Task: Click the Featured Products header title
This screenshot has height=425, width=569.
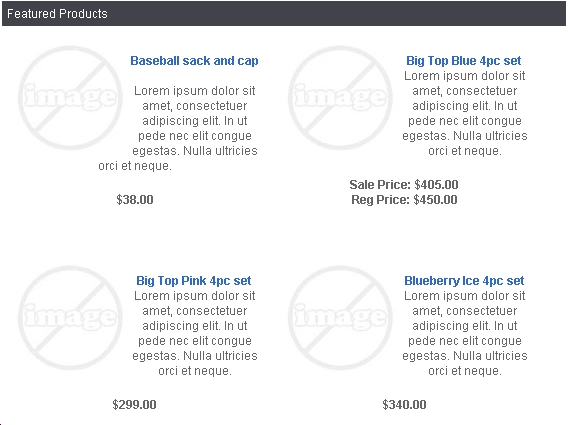Action: point(57,14)
